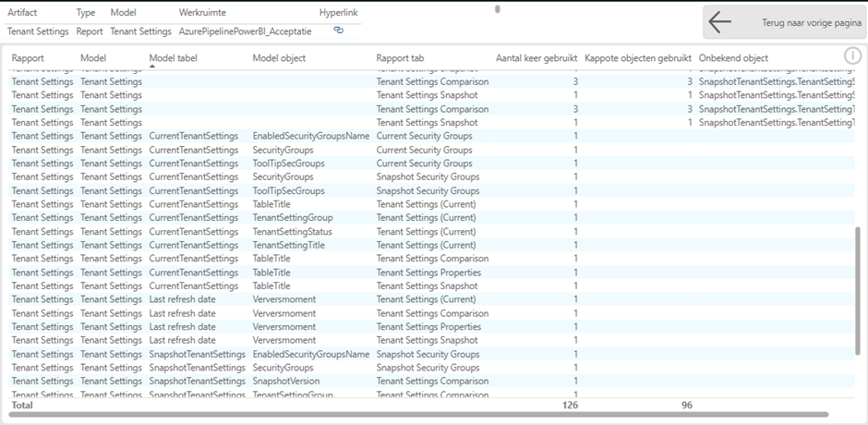Viewport: 868px width, 425px height.
Task: Select the TenantSettingStatus cell
Action: [292, 231]
